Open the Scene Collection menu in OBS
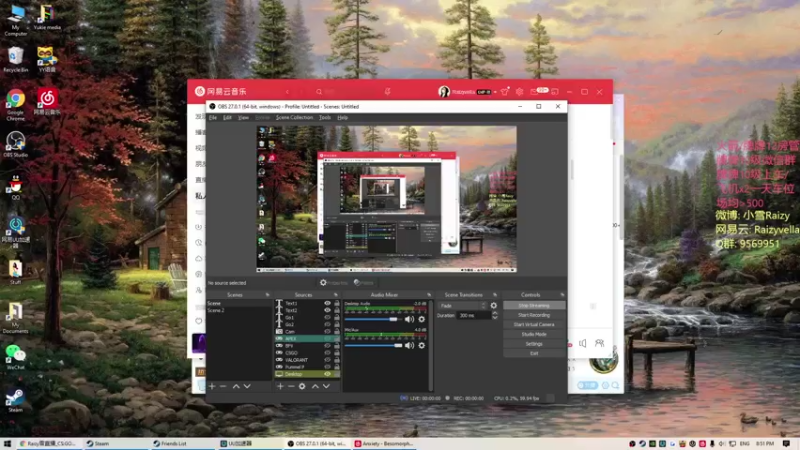The width and height of the screenshot is (800, 450). (x=294, y=118)
